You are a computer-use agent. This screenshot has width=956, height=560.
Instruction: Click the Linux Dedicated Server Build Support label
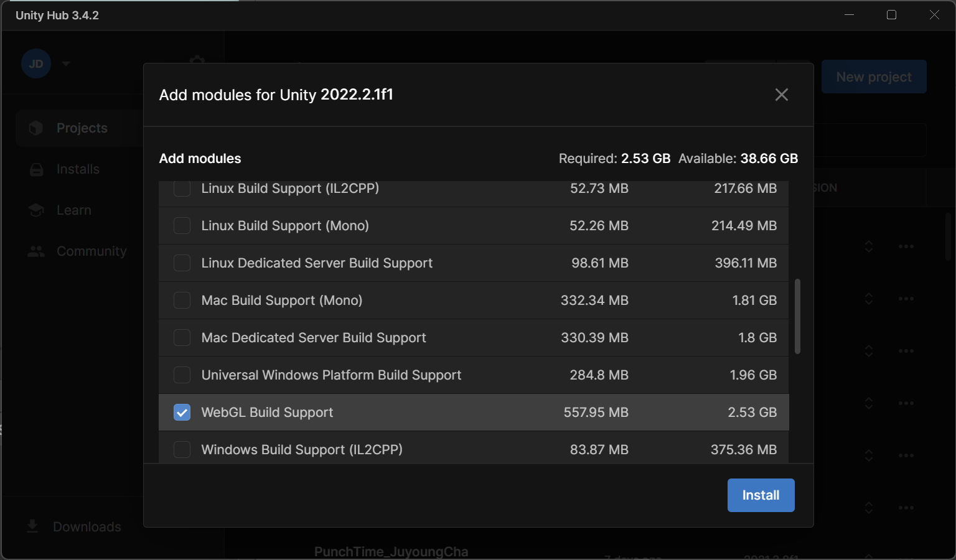[317, 263]
